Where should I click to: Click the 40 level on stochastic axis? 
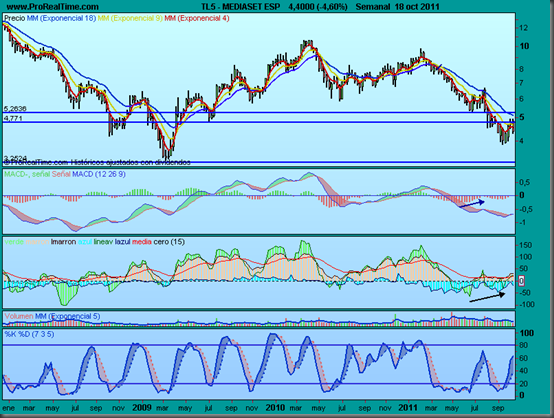pos(524,371)
